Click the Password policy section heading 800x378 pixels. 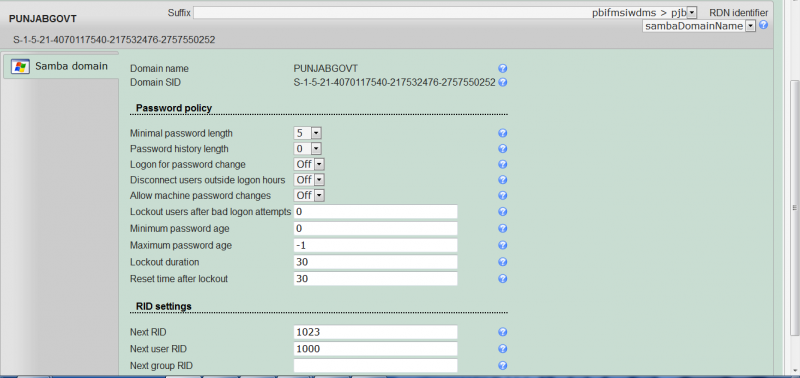[174, 108]
